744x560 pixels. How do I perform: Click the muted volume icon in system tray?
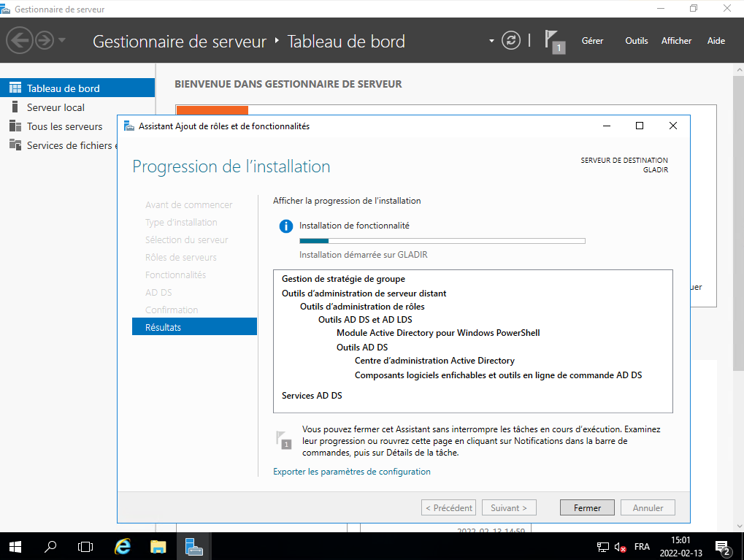[x=620, y=547]
